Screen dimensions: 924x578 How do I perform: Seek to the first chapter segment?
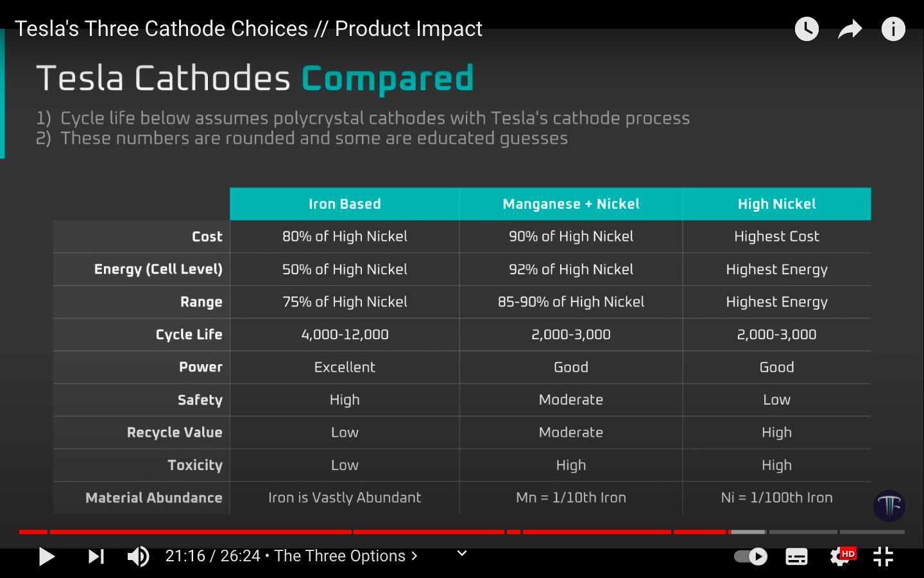pyautogui.click(x=33, y=532)
